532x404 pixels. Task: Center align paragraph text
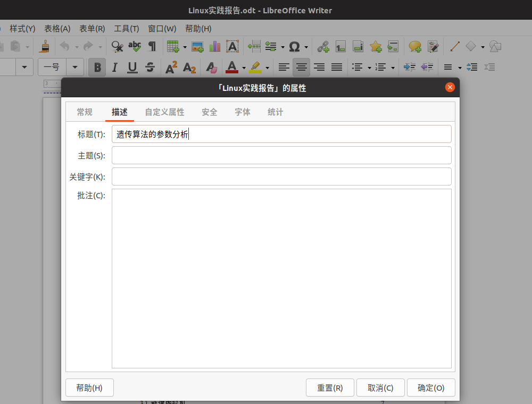(301, 68)
